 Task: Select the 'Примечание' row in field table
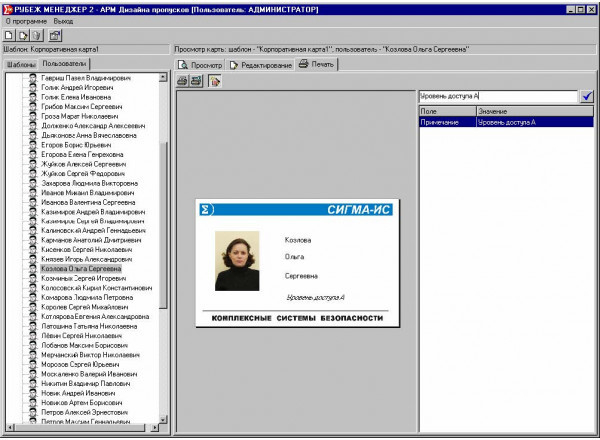440,122
